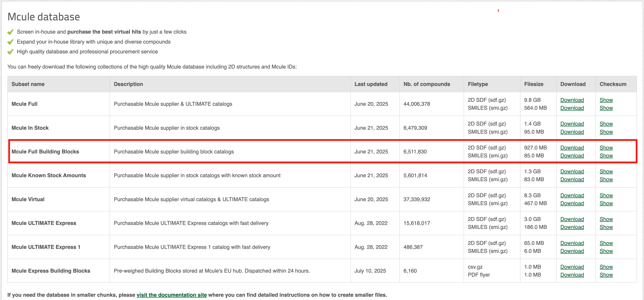Select the 'Mcule Full Building Blocks' subset name
Screen dimensions: 644x300
(x=45, y=152)
